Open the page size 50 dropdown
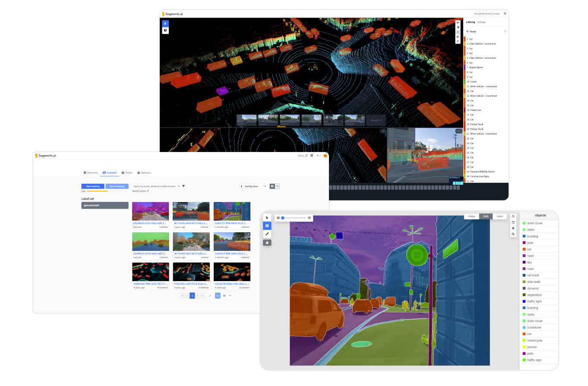Screen dimensions: 588x386 [x=227, y=296]
